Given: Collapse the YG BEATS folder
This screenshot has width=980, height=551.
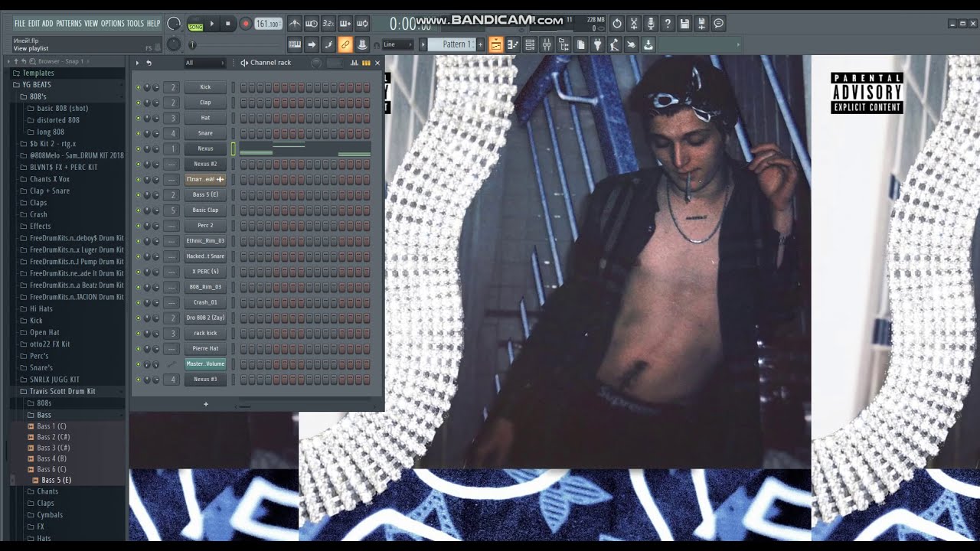Looking at the screenshot, I should (x=37, y=85).
